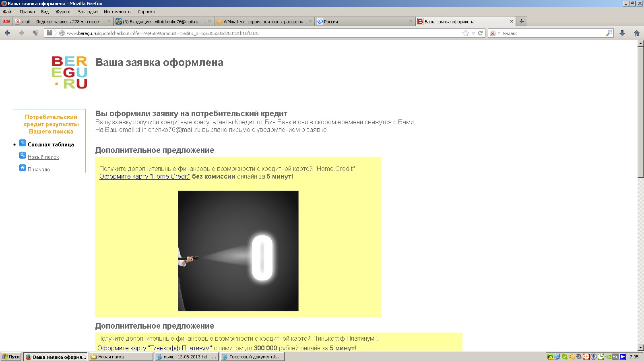
Task: Switch to the Яндекс mail search tab
Action: (x=62, y=21)
